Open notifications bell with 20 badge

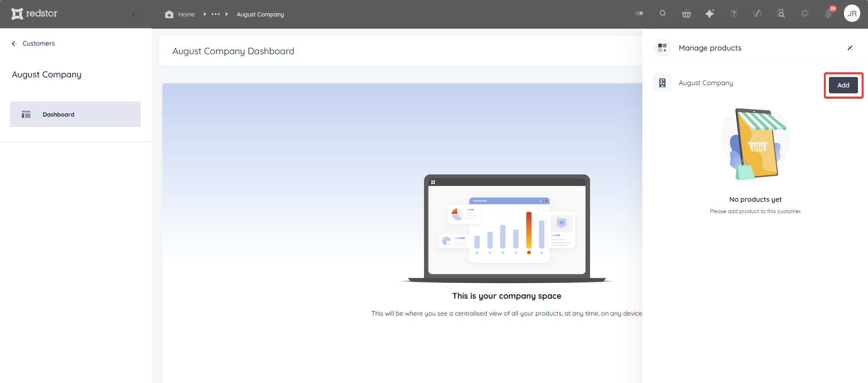(829, 13)
